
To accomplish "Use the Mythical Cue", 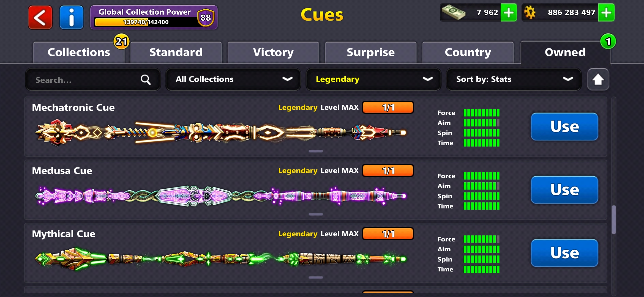I will [564, 253].
